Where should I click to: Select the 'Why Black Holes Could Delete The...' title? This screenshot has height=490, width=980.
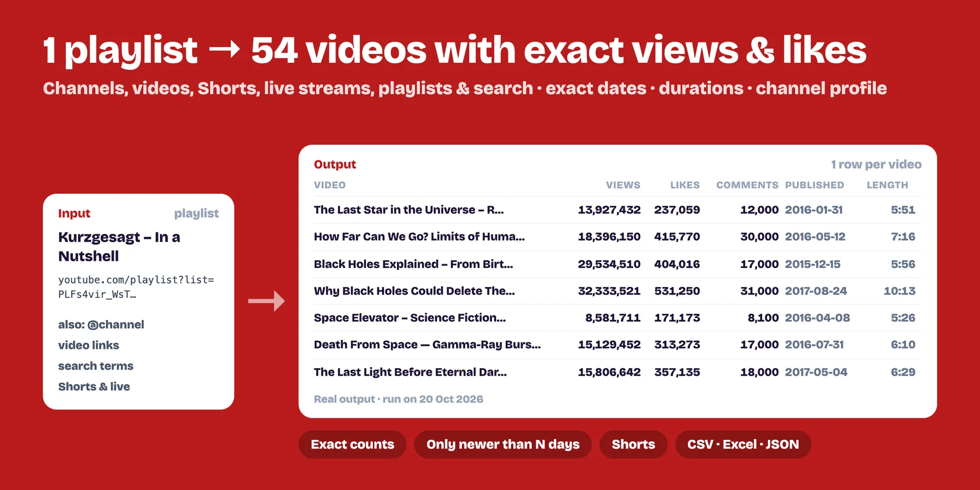click(414, 291)
